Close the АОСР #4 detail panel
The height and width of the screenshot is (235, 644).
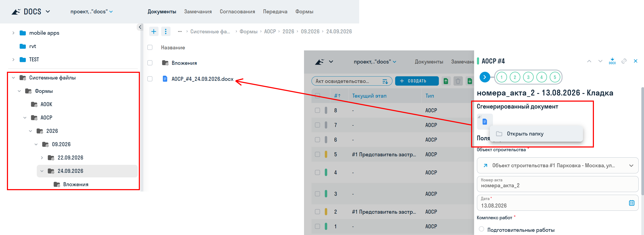(635, 61)
